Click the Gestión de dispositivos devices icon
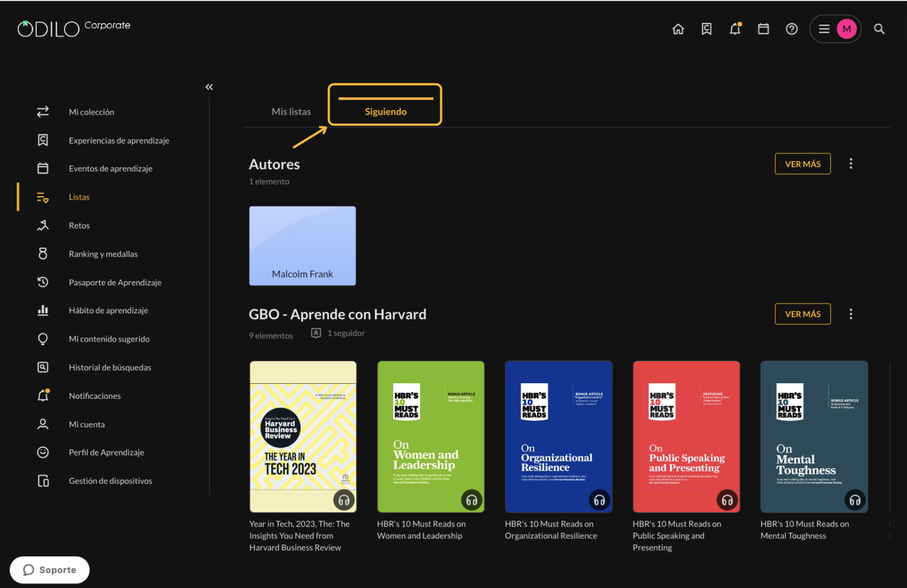This screenshot has width=907, height=588. (x=43, y=481)
